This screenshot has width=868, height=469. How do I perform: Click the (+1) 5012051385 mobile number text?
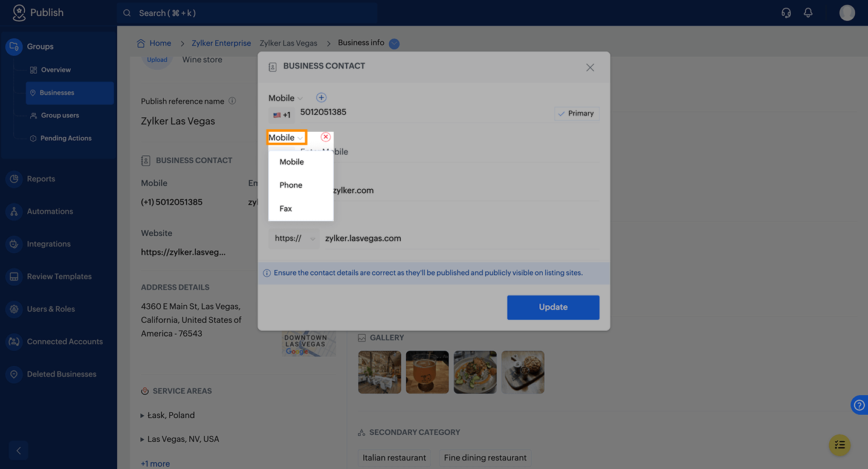click(172, 202)
